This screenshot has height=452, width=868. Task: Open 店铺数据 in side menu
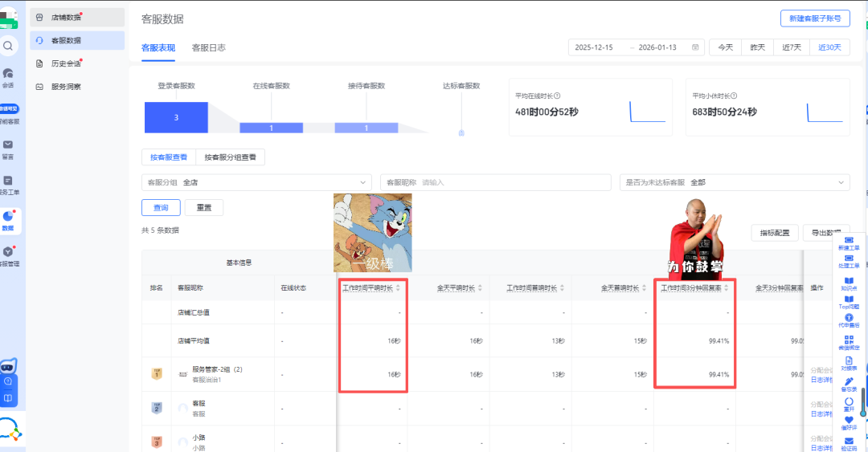[x=77, y=17]
